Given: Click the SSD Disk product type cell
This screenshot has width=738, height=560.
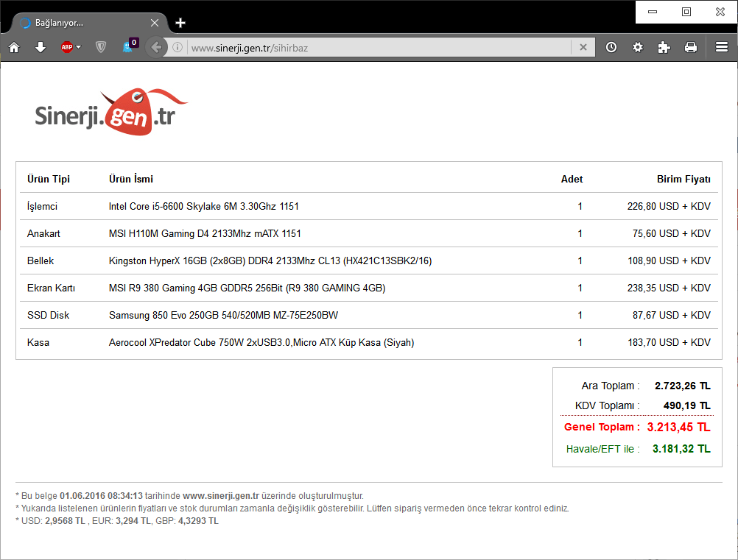Looking at the screenshot, I should 48,316.
